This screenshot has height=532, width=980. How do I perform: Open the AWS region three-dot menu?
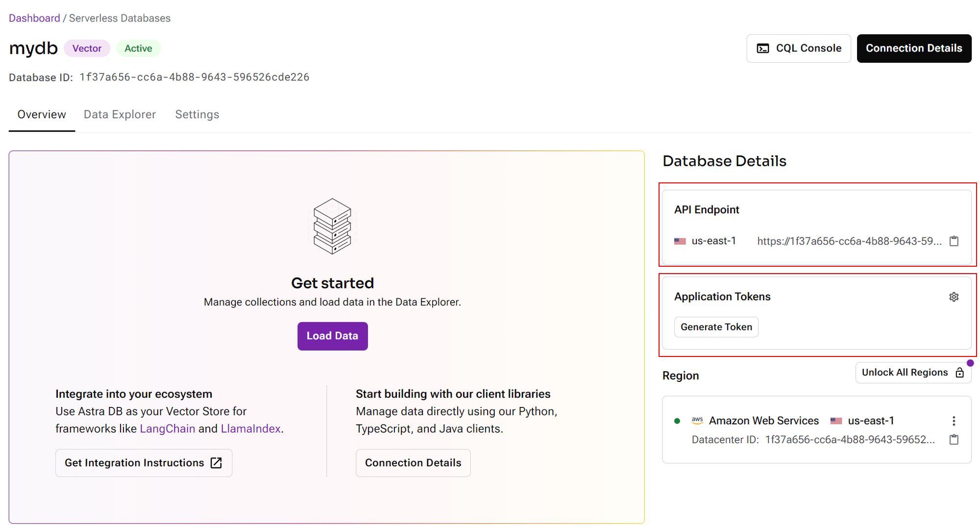pyautogui.click(x=954, y=421)
